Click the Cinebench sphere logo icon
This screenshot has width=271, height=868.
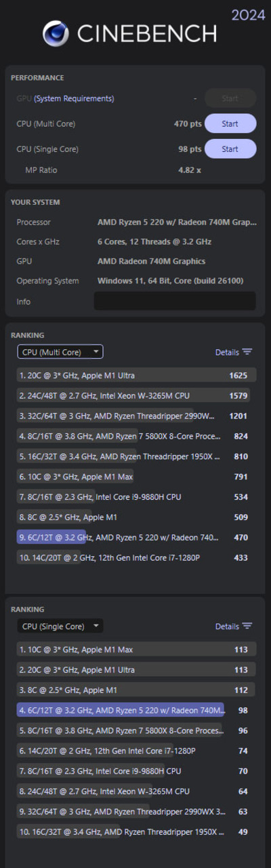[x=56, y=33]
